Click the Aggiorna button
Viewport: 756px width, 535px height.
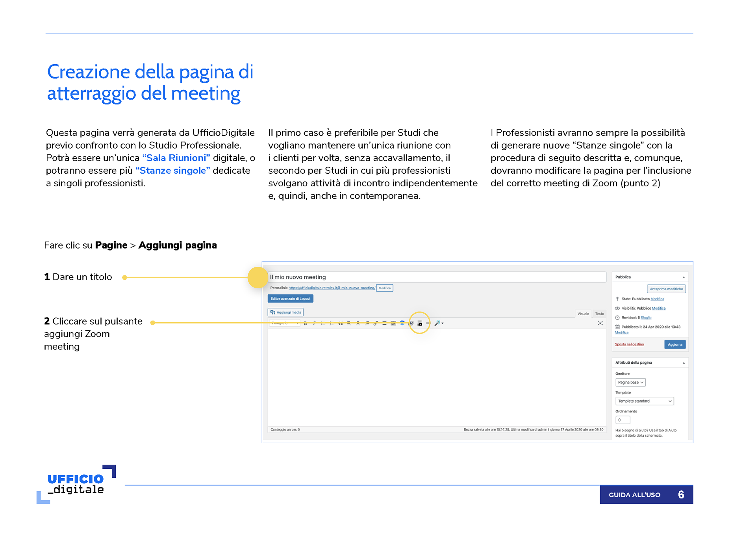(x=674, y=345)
